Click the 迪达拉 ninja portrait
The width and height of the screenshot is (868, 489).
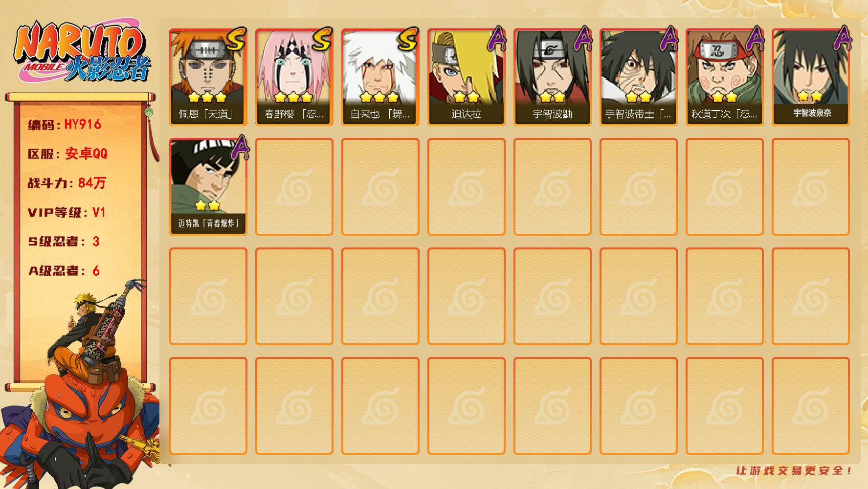tap(466, 77)
